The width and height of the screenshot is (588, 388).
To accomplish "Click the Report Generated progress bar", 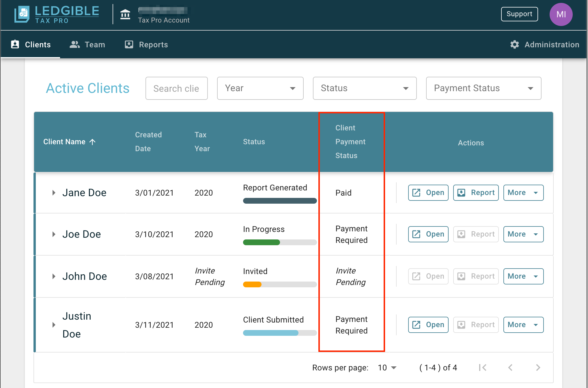I will 280,201.
